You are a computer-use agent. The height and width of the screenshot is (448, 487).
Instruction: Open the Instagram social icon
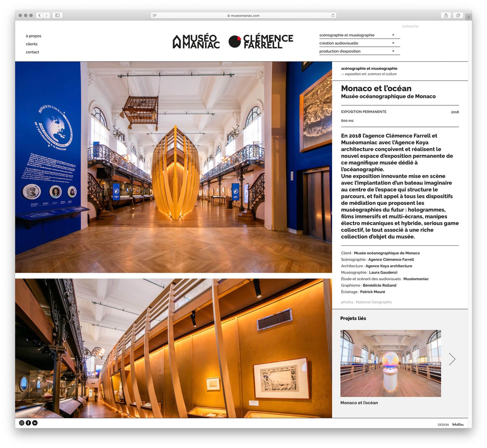pos(22,423)
